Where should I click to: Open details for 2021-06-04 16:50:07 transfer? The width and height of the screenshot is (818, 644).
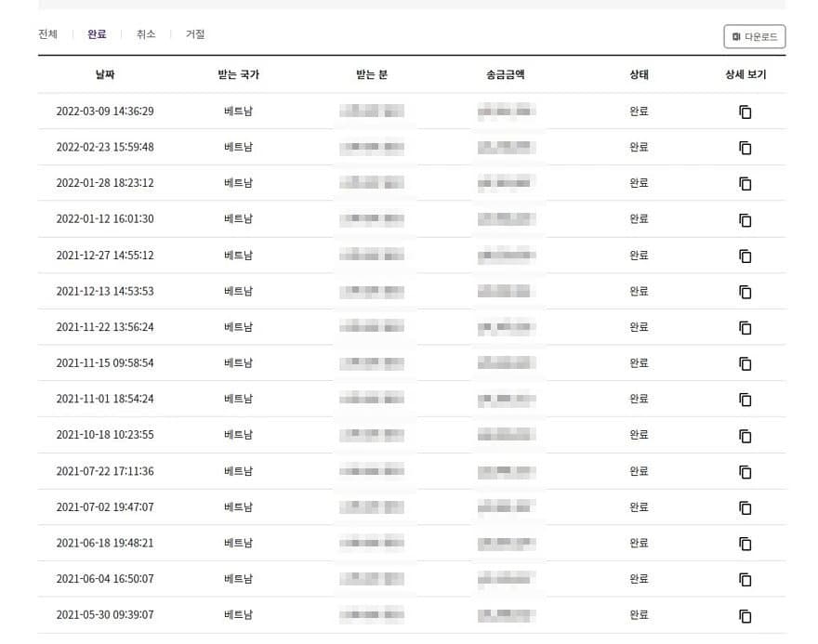(745, 580)
